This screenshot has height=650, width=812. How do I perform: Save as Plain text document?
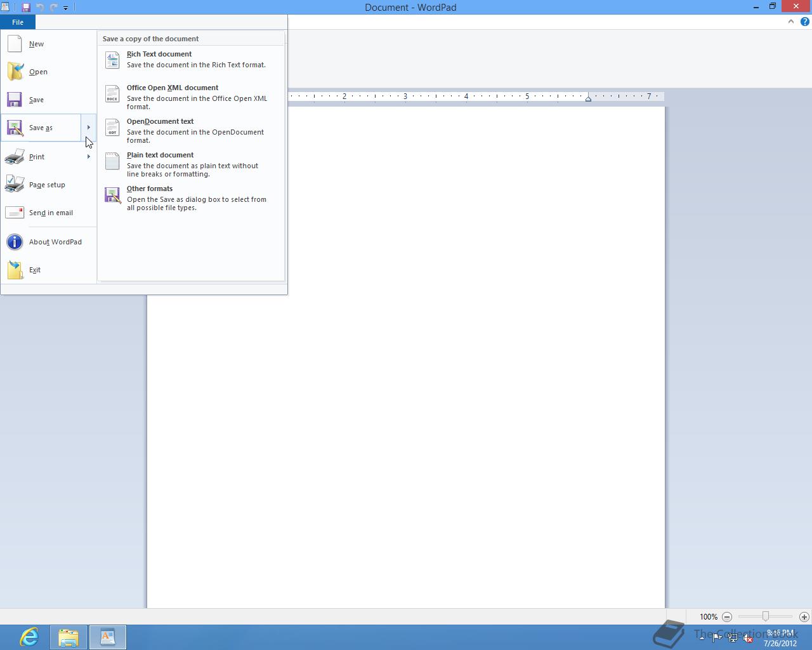[x=191, y=164]
